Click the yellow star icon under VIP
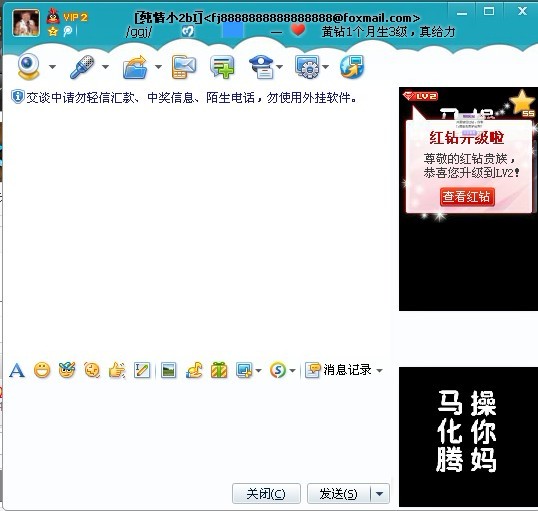Image resolution: width=538 pixels, height=511 pixels. pos(52,32)
